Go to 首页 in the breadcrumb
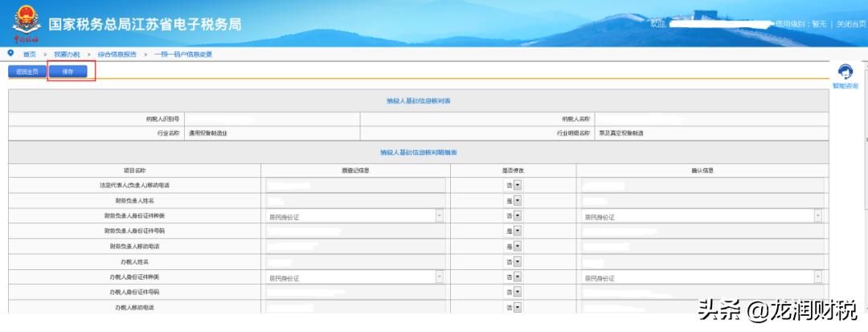868x332 pixels. (x=30, y=54)
